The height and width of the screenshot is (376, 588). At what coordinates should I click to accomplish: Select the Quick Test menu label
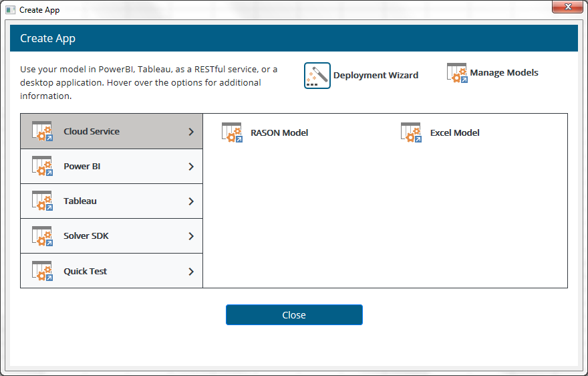86,271
